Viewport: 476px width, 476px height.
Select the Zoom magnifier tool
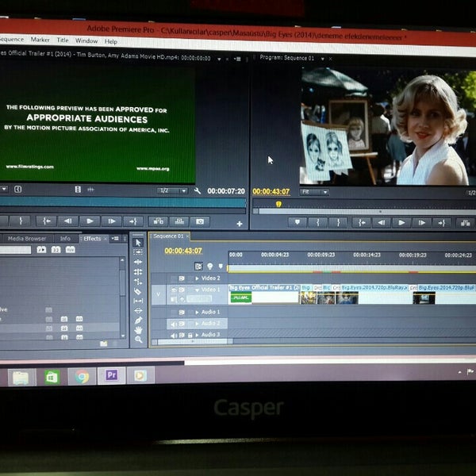(138, 340)
